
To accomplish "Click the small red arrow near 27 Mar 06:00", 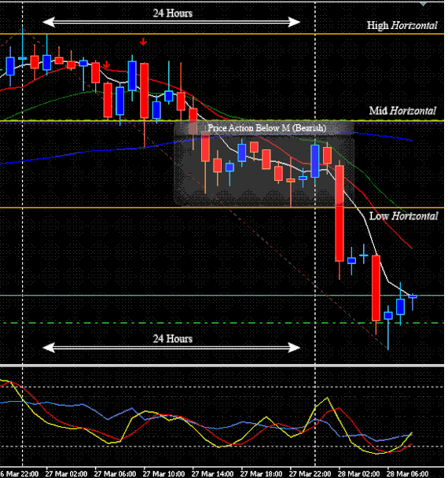I will (x=107, y=64).
